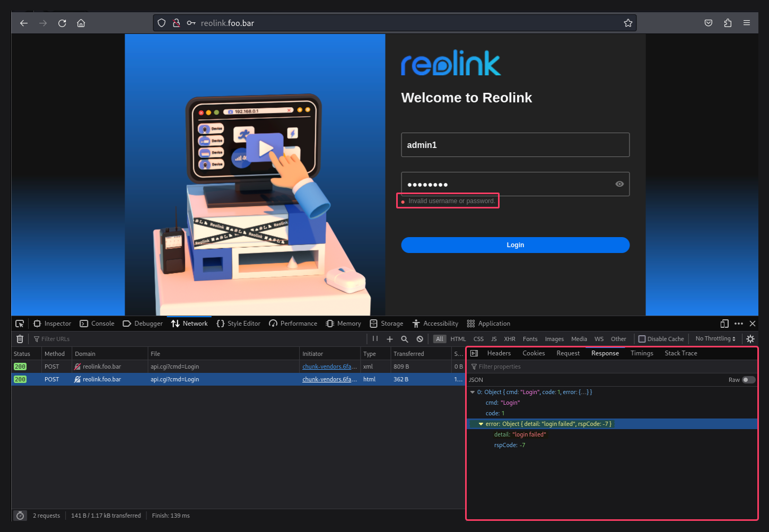This screenshot has height=532, width=769.
Task: Clear the network log with trash icon
Action: pyautogui.click(x=20, y=339)
